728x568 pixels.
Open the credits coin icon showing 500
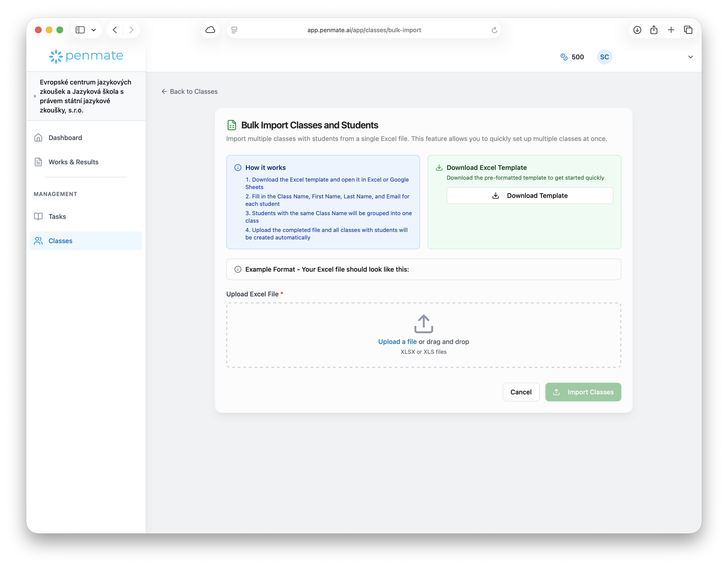pyautogui.click(x=564, y=57)
